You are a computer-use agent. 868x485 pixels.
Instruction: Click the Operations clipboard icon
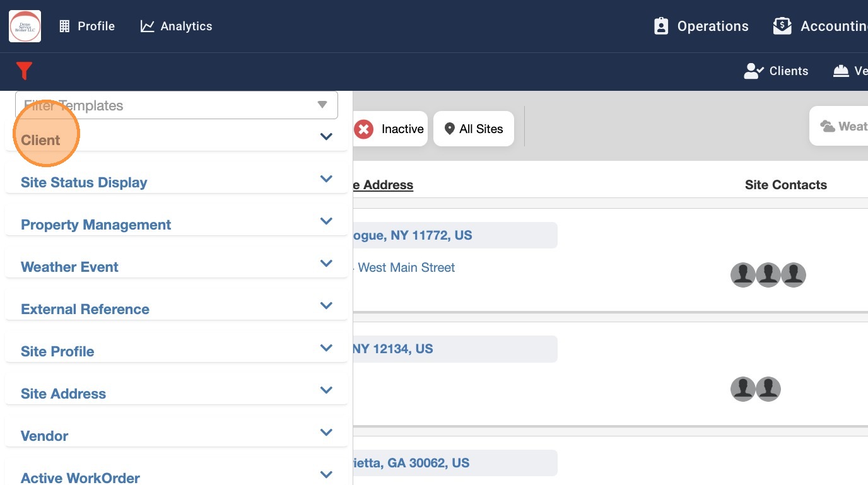point(661,26)
